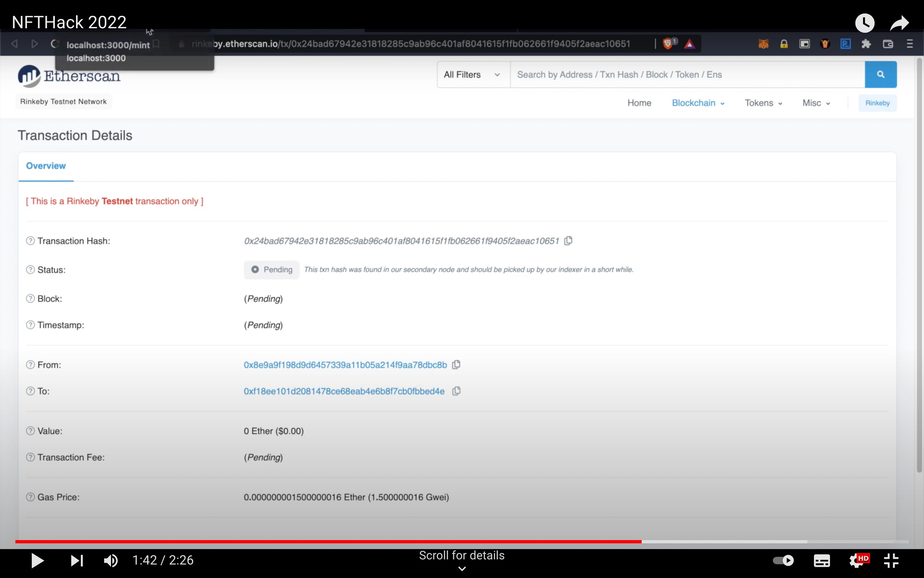
Task: Click help icon next to To
Action: [30, 391]
